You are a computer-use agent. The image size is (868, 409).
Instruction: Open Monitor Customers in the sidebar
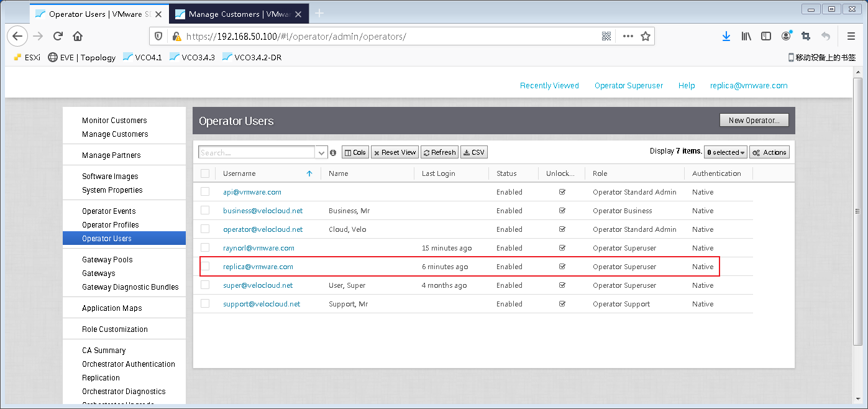coord(115,120)
